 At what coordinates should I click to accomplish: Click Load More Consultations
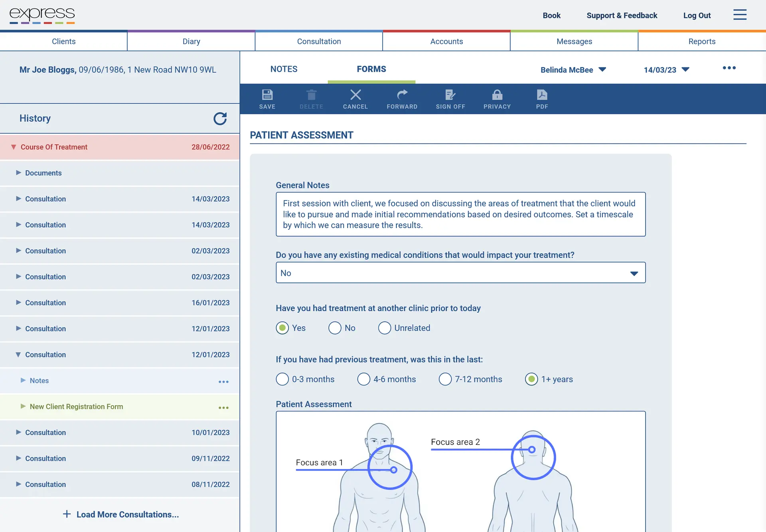(x=120, y=514)
